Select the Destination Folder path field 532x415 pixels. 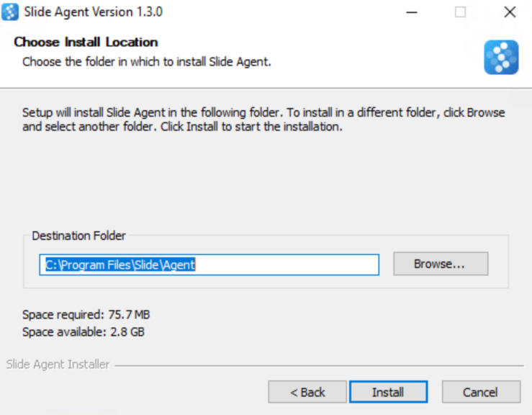tap(209, 264)
